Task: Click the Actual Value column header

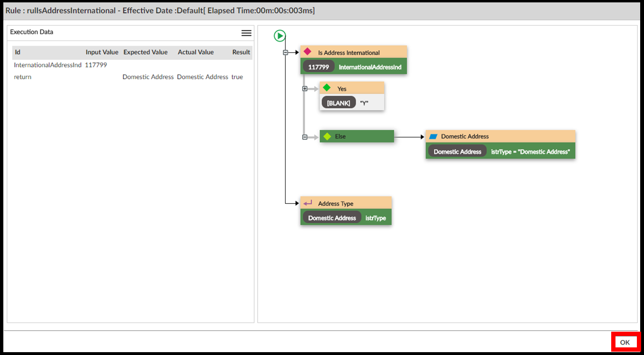Action: [196, 52]
